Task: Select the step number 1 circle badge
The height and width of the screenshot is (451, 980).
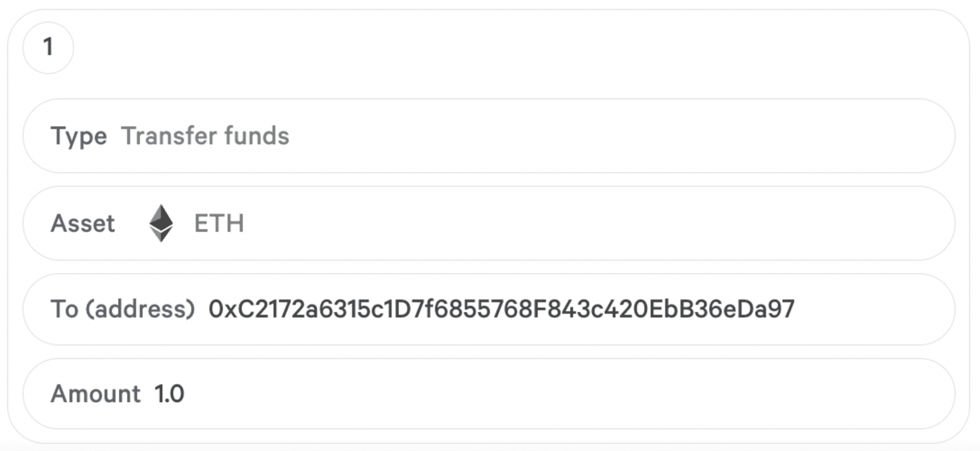Action: tap(48, 47)
